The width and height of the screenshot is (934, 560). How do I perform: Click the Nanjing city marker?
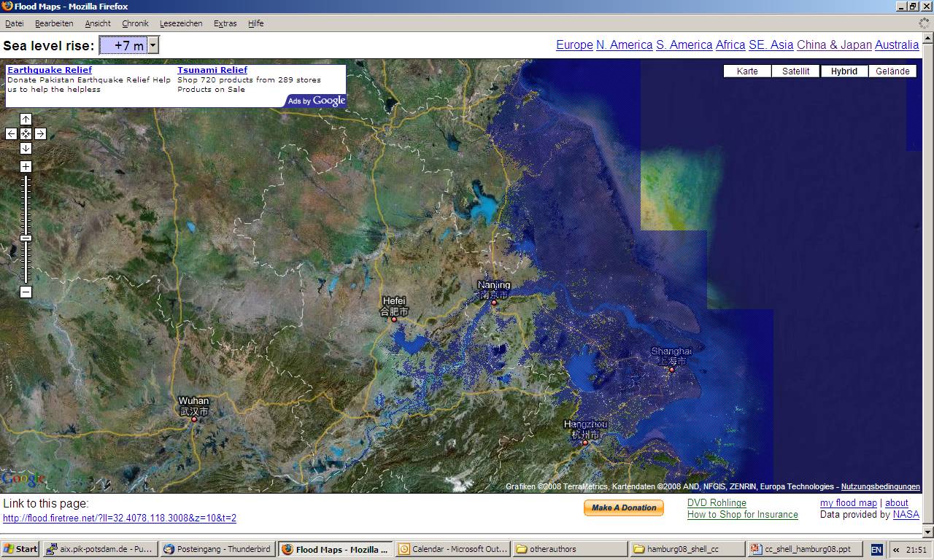point(493,303)
